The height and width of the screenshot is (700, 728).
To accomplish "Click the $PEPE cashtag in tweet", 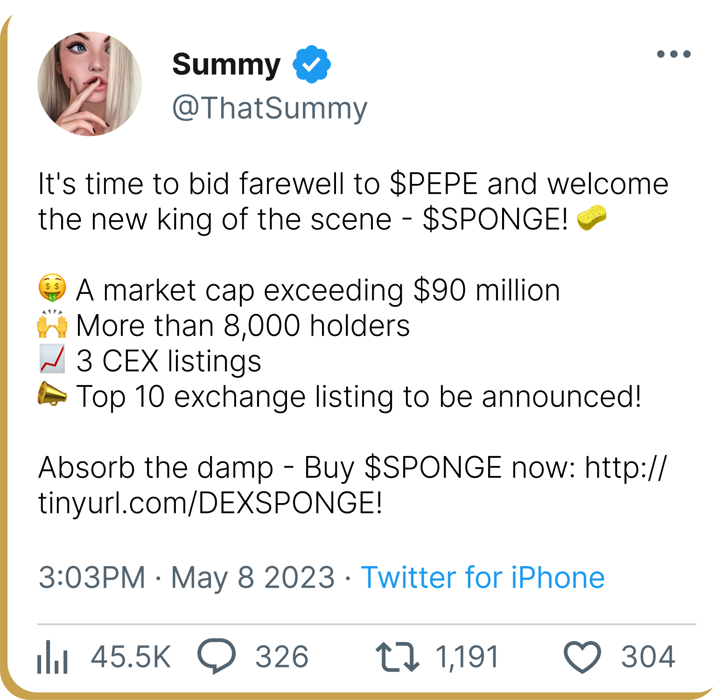I will 434,184.
